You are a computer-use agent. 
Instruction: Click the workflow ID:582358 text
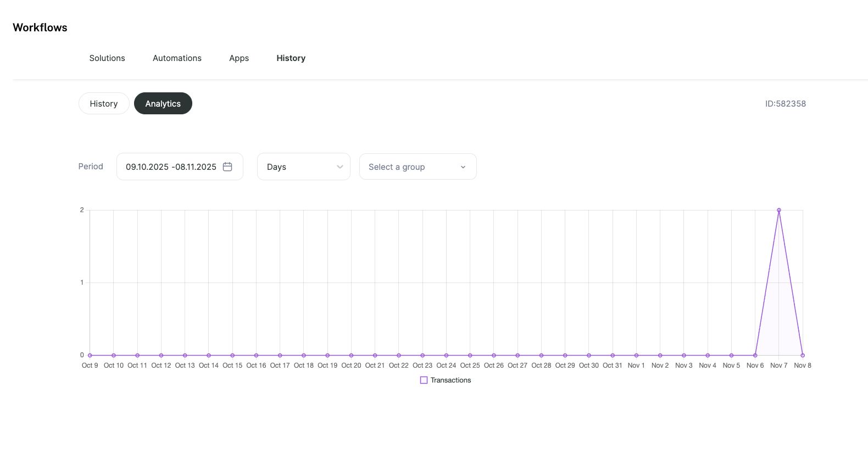tap(786, 103)
